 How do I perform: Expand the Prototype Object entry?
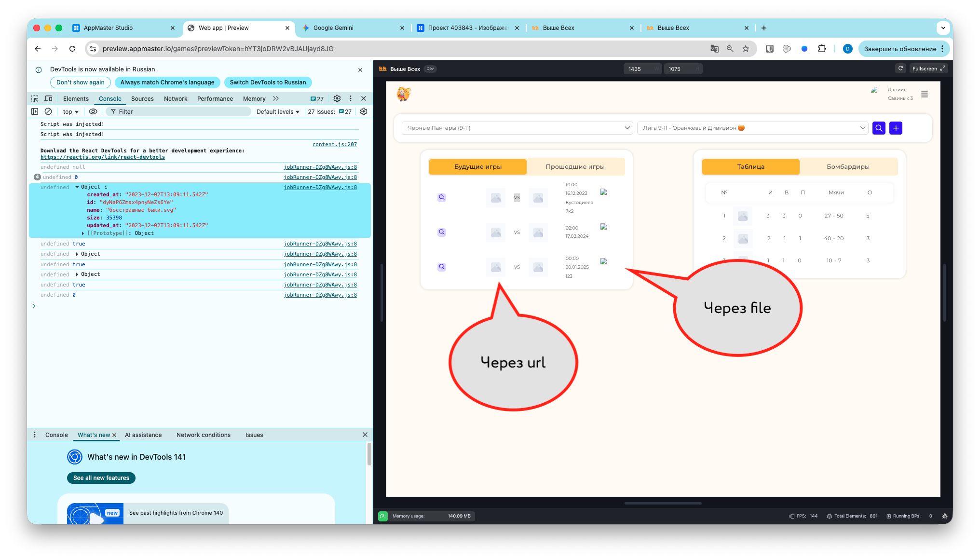83,233
